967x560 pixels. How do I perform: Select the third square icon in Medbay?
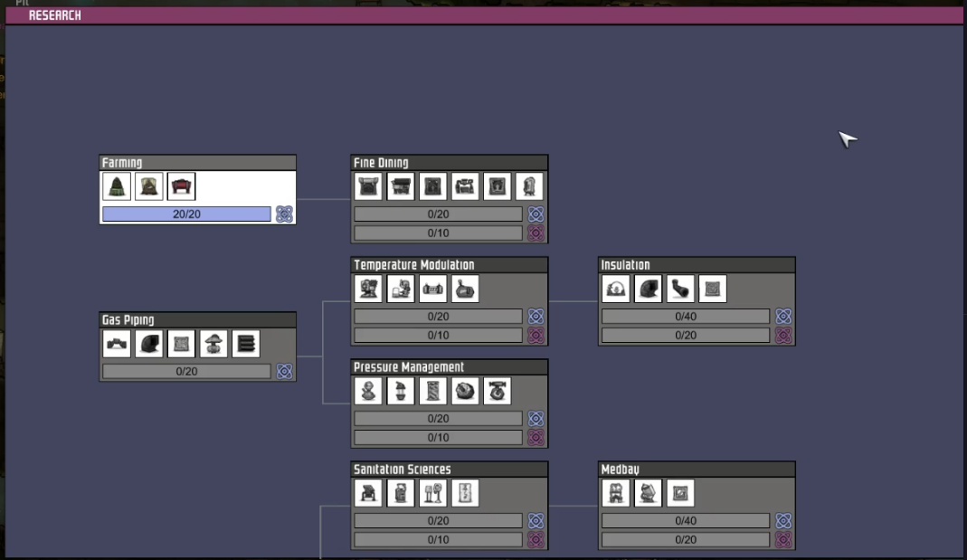[679, 493]
